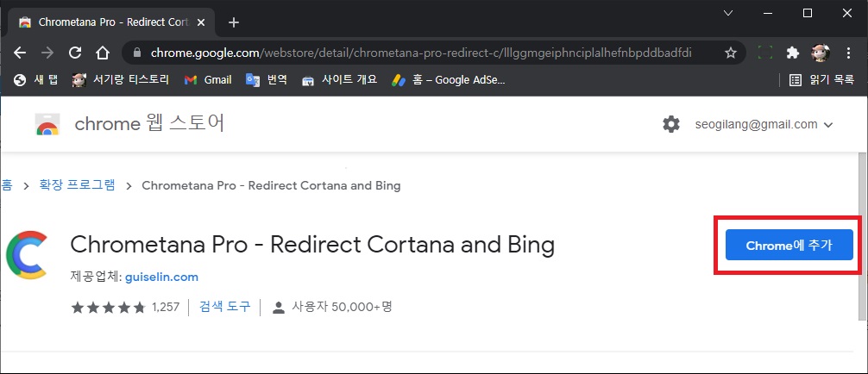Close the Chrometana Pro tab

[201, 22]
